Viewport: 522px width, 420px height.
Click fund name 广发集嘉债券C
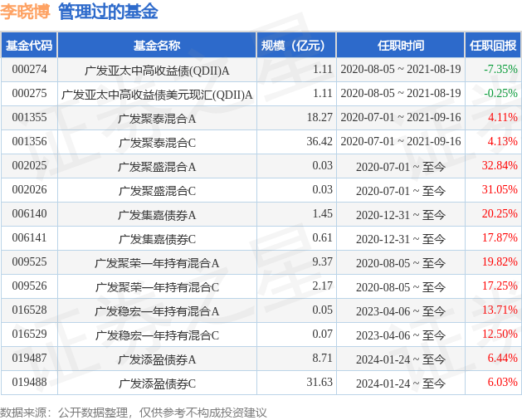pos(157,239)
